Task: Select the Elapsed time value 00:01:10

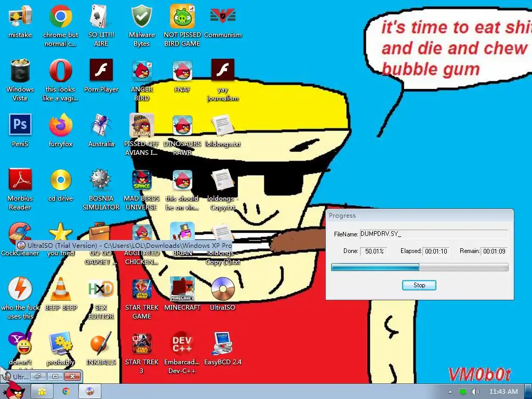Action: (x=436, y=251)
